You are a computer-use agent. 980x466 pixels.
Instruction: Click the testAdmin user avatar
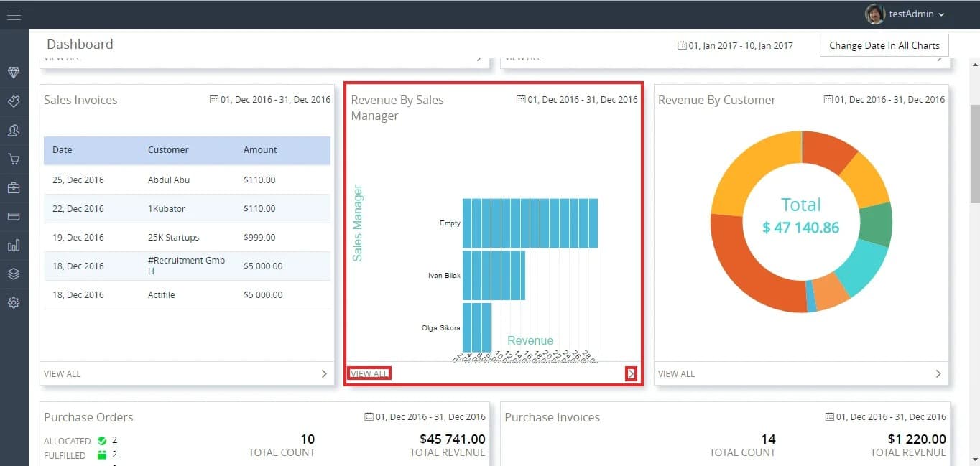pyautogui.click(x=874, y=14)
